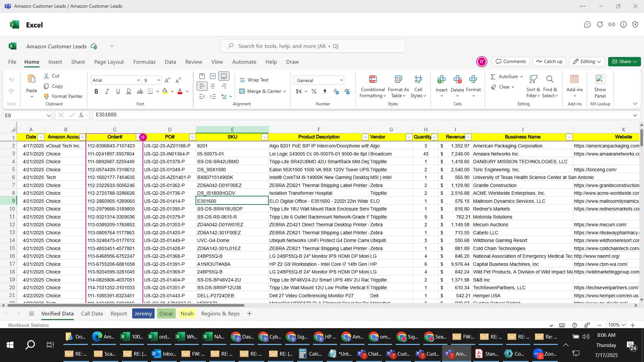The height and width of the screenshot is (362, 644).
Task: Click the Bold formatting icon
Action: (x=96, y=91)
